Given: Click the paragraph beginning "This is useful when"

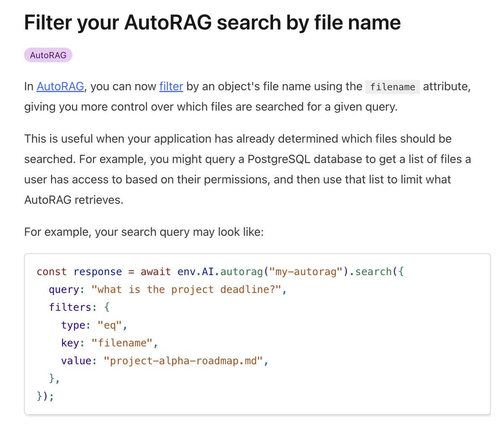Looking at the screenshot, I should point(248,169).
